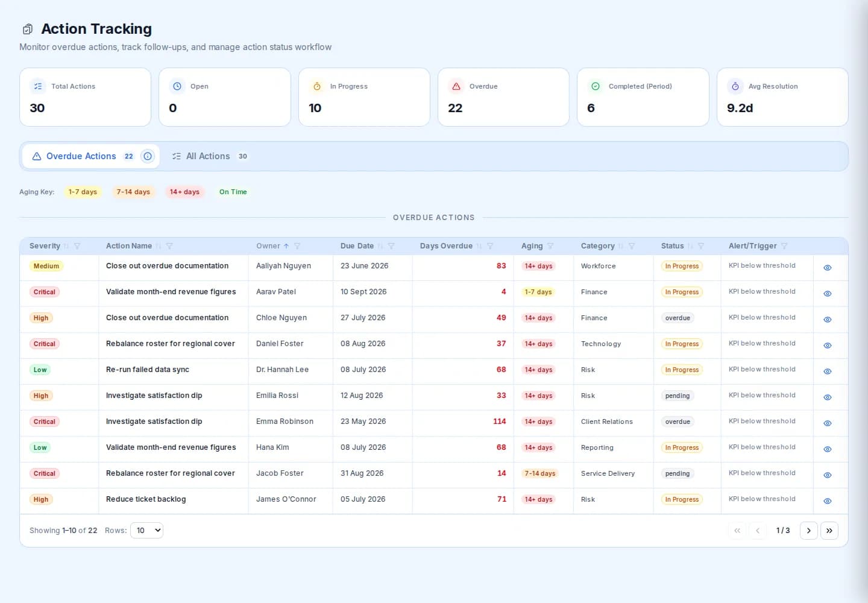Image resolution: width=868 pixels, height=603 pixels.
Task: Open filter funnel for Owner column
Action: (297, 246)
